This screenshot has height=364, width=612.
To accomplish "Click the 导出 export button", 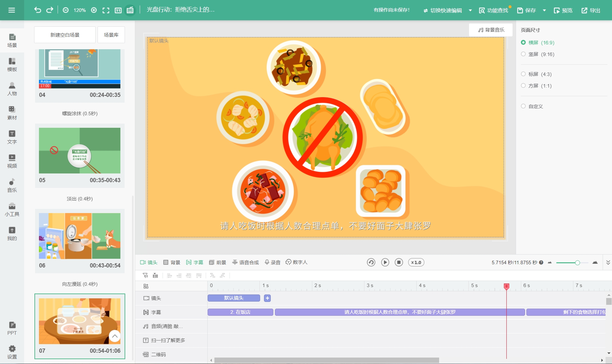I will click(591, 11).
